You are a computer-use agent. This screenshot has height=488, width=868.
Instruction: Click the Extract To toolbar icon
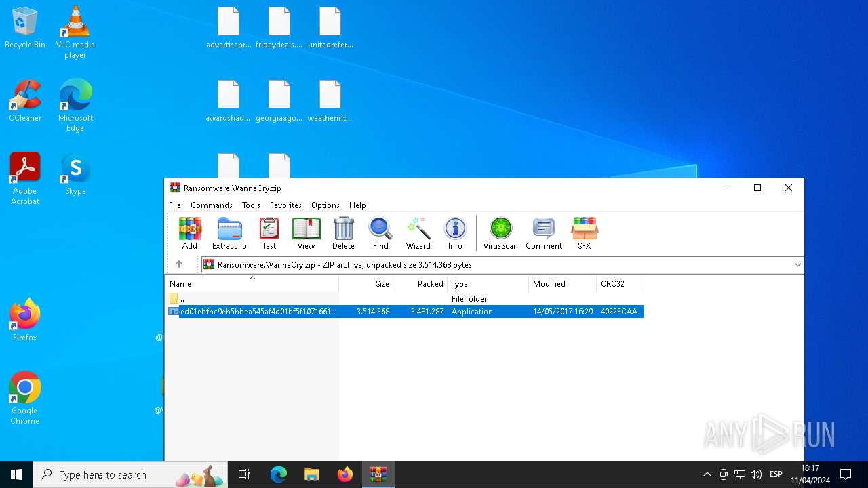(229, 233)
